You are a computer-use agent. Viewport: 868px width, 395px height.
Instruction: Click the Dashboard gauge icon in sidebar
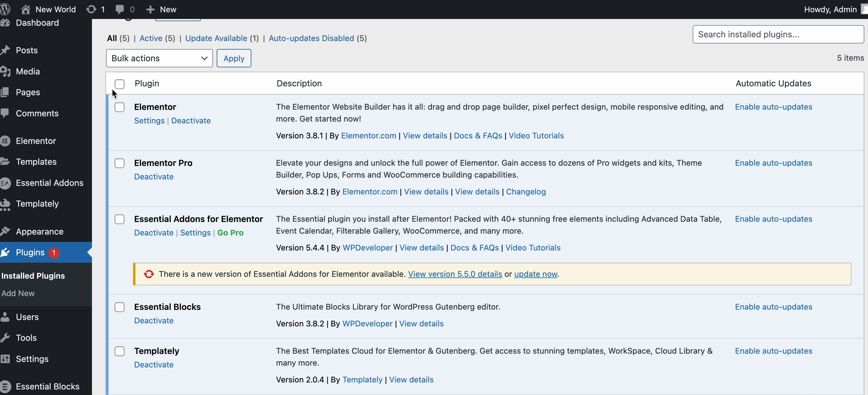click(5, 23)
